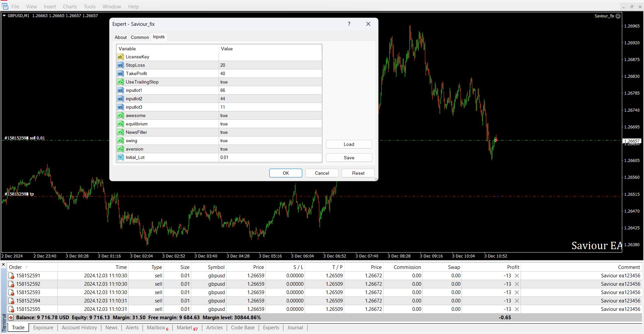Screen dimensions: 644x334
Task: Click the StopLoss integer variable icon
Action: [x=120, y=65]
